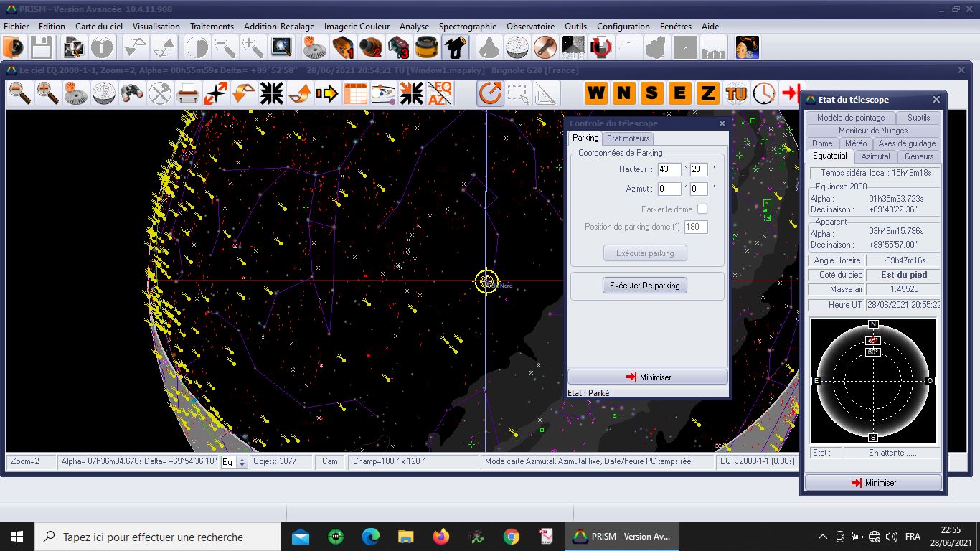Open the Observatoire menu
This screenshot has width=980, height=551.
coord(530,27)
